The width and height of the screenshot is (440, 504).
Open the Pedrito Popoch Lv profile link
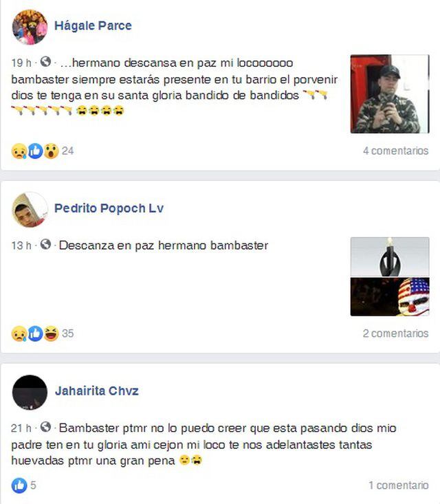109,208
